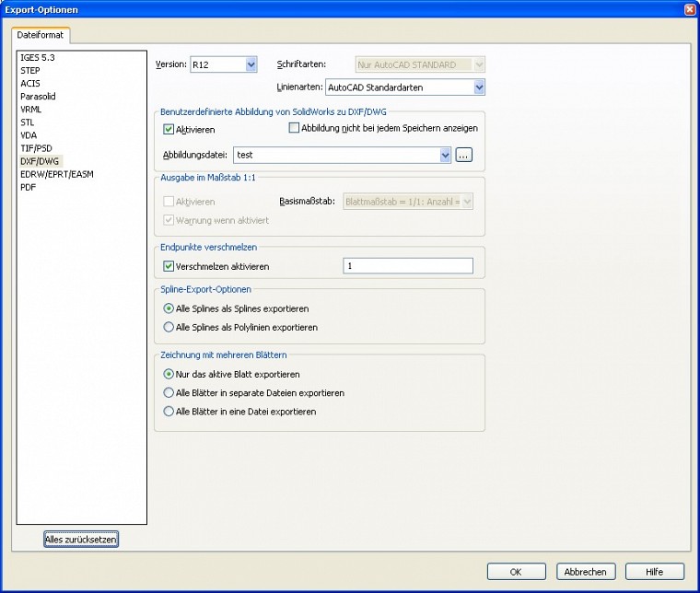700x593 pixels.
Task: Select TIF/PSD file format
Action: (36, 148)
